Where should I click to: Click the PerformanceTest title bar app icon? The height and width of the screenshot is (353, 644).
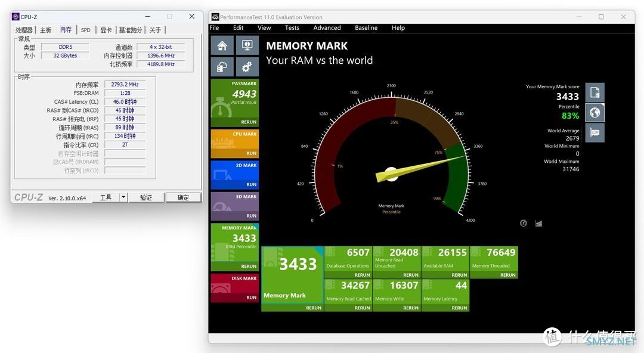click(215, 17)
